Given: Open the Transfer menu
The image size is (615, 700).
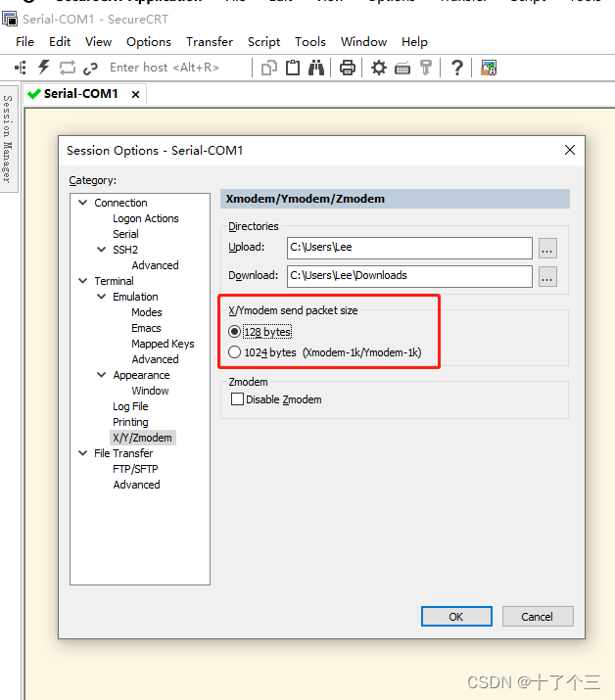Looking at the screenshot, I should tap(210, 42).
